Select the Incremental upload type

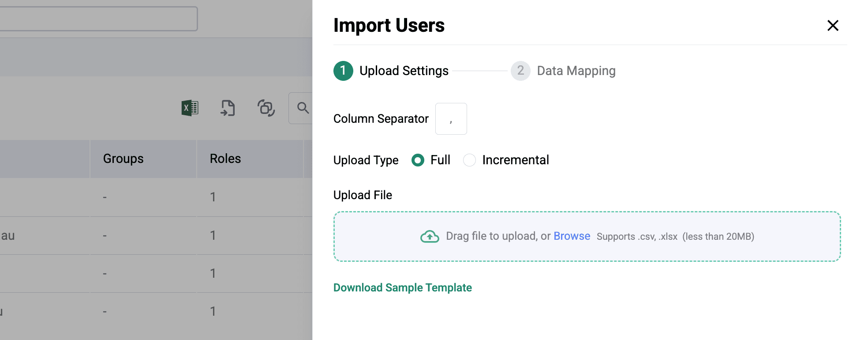coord(469,160)
